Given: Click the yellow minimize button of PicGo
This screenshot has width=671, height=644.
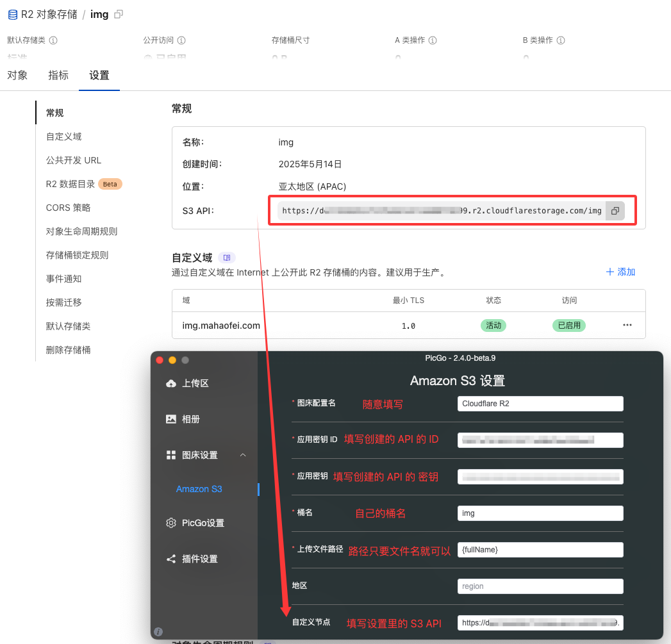Looking at the screenshot, I should (x=172, y=360).
